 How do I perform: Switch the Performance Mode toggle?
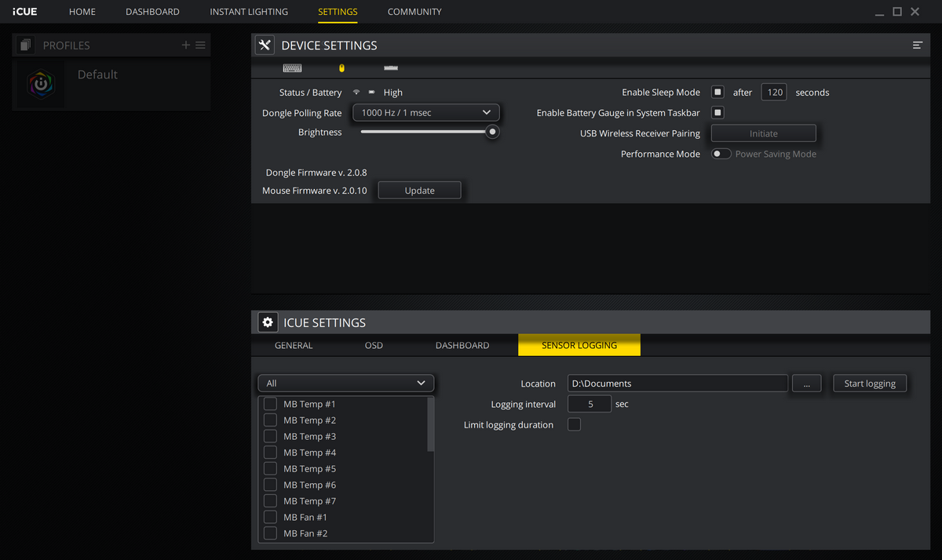point(721,154)
